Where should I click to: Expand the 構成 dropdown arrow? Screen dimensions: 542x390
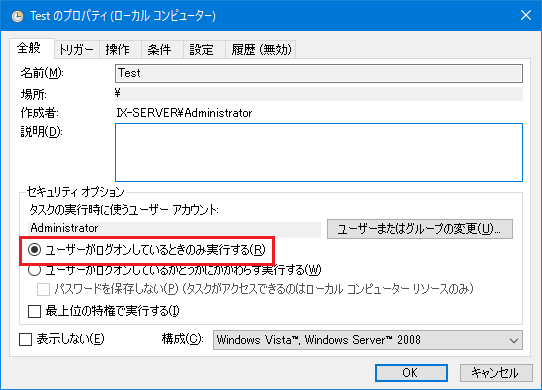pos(514,341)
